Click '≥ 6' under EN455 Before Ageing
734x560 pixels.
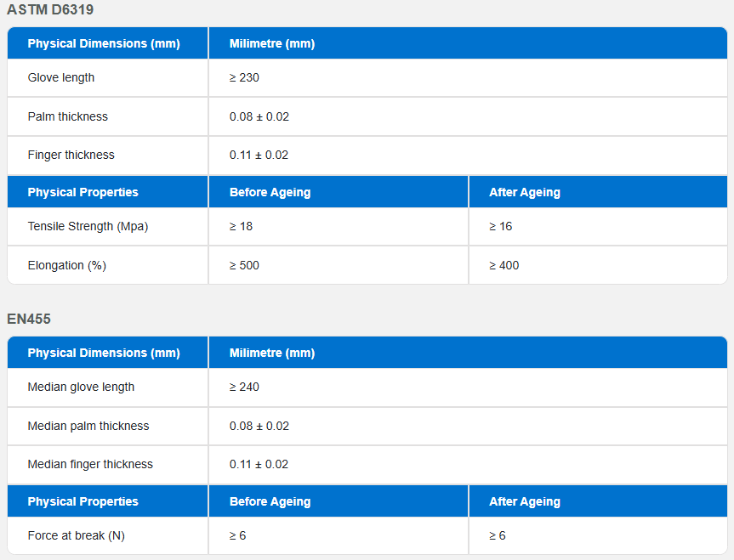(x=237, y=535)
